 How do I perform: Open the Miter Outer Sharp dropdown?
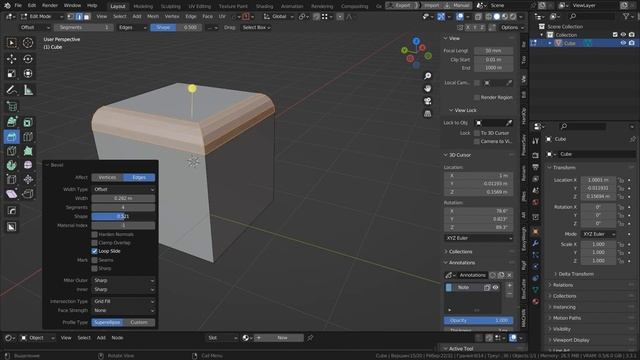pyautogui.click(x=123, y=280)
